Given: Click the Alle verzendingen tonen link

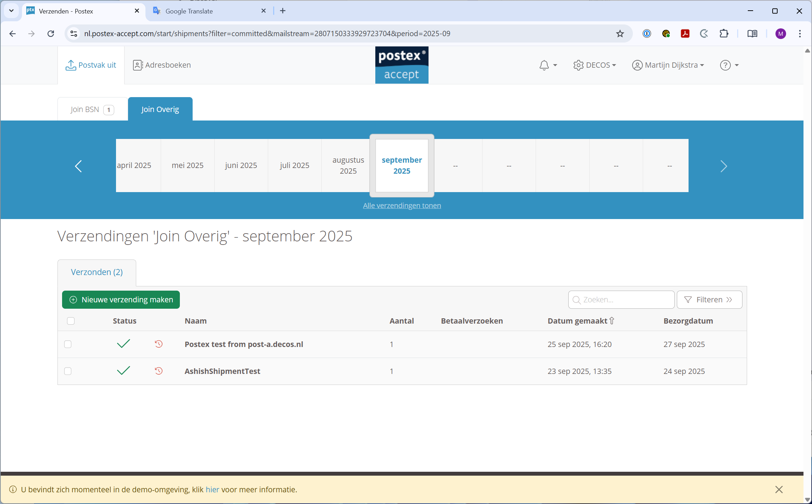Looking at the screenshot, I should pos(402,206).
